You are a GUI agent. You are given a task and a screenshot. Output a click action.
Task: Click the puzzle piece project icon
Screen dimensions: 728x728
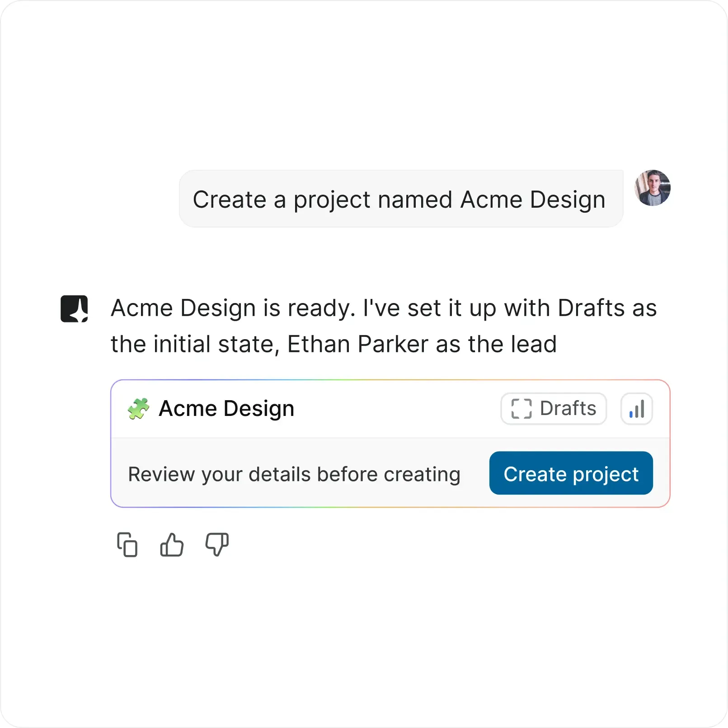[x=138, y=409]
